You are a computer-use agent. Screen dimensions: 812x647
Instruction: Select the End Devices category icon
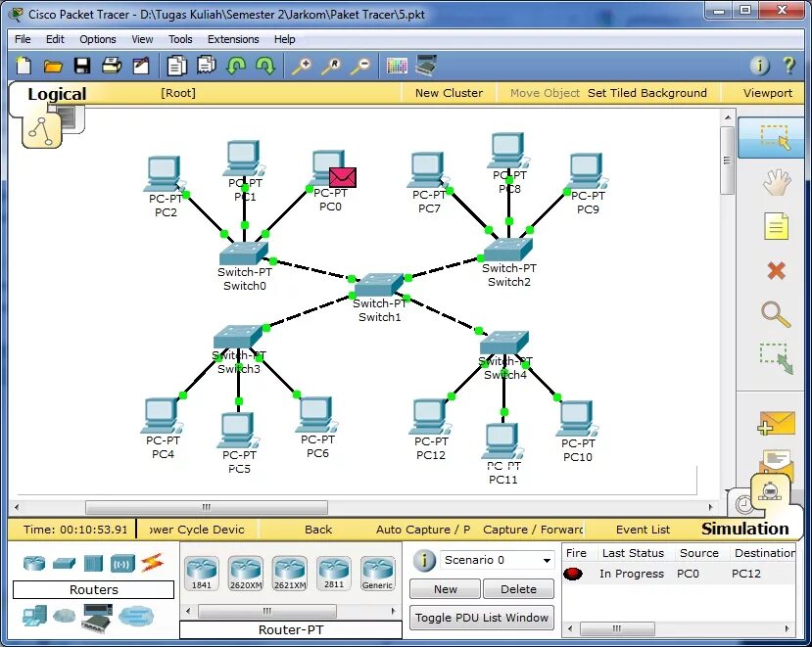[34, 616]
